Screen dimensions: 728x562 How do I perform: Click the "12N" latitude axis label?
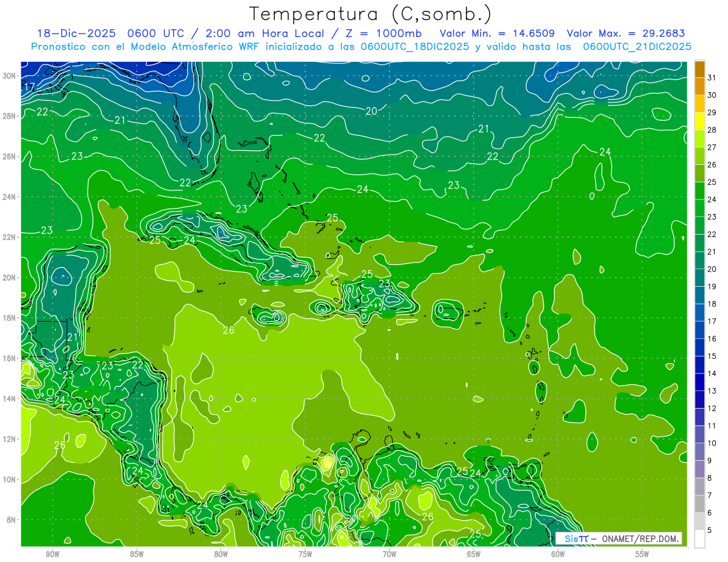point(9,439)
